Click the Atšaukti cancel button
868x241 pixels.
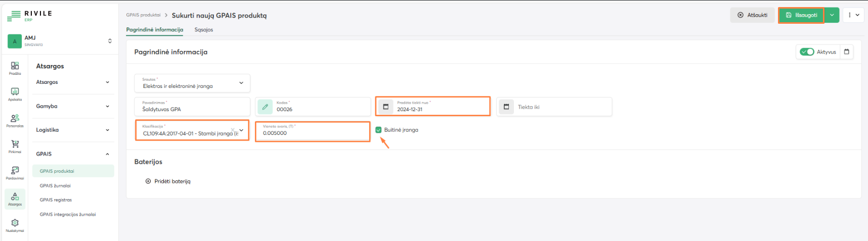(x=752, y=15)
